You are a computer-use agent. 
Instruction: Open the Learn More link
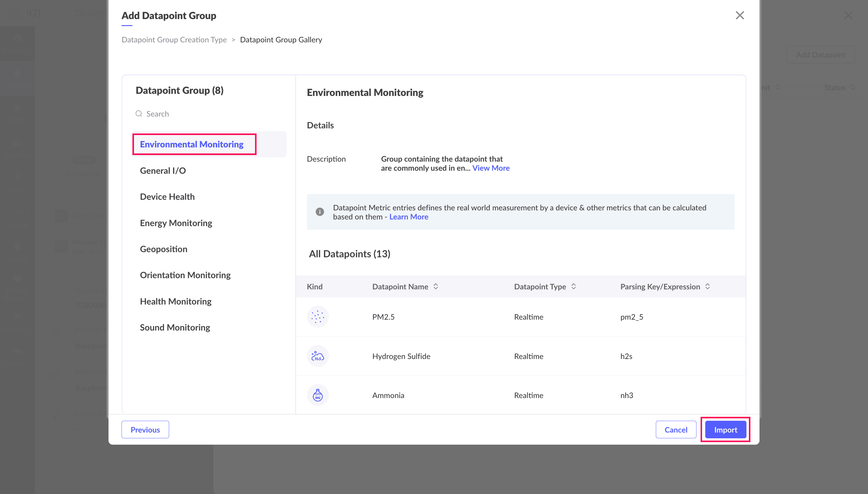tap(408, 216)
